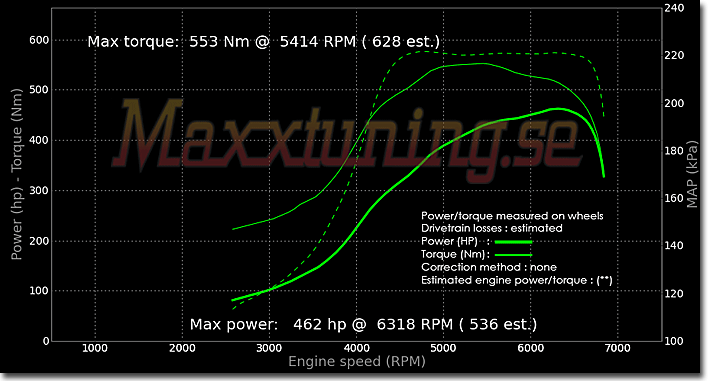Viewport: 708px width, 381px height.
Task: Click the thick power curve peak near 6318 RPM
Action: (558, 109)
